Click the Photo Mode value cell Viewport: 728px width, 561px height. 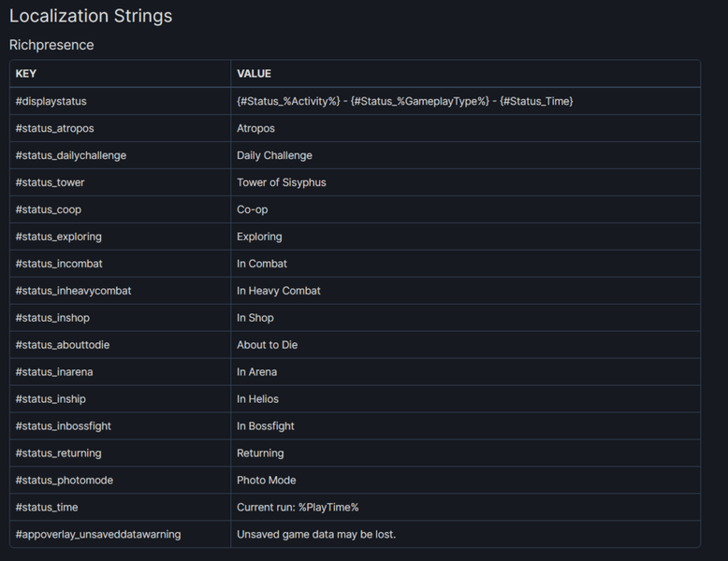[x=266, y=481]
